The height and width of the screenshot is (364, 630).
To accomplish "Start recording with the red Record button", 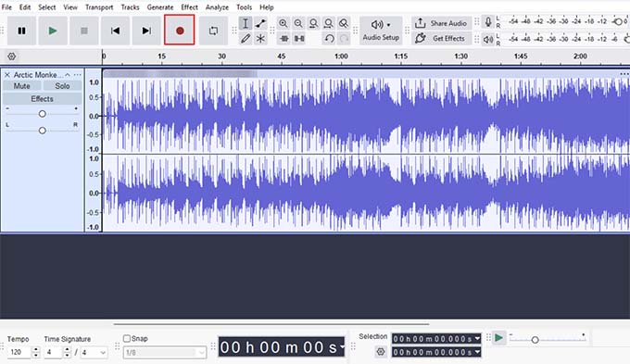I will [x=180, y=31].
